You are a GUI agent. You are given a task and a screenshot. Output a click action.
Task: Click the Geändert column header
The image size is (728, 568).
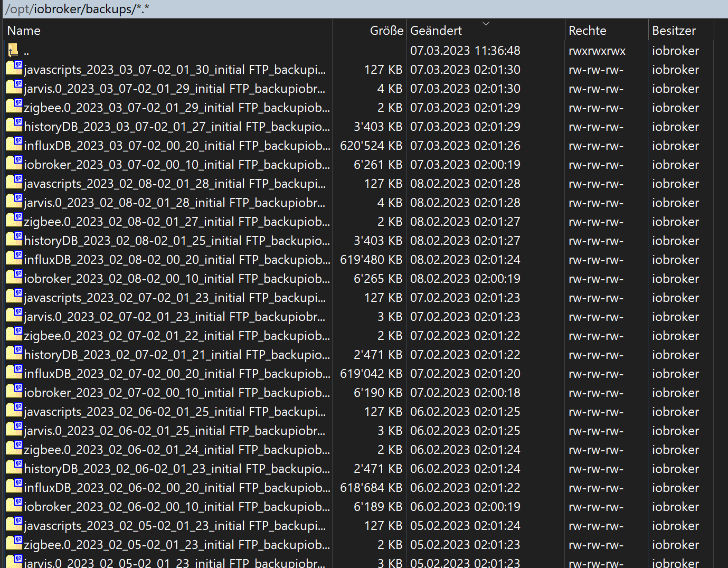tap(486, 31)
